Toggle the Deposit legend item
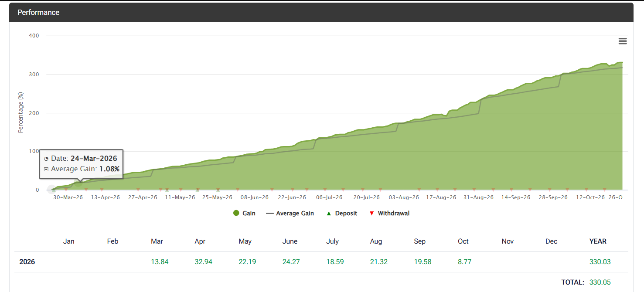The width and height of the screenshot is (644, 292). 342,214
